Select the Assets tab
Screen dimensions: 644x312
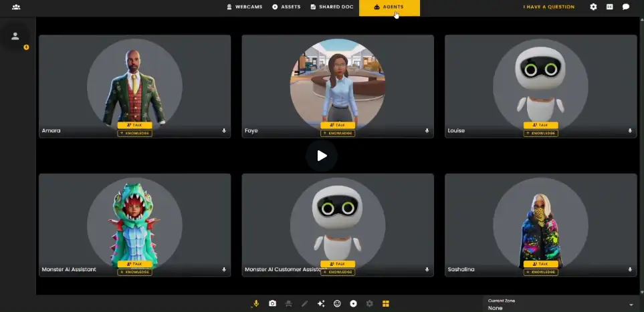[x=286, y=7]
